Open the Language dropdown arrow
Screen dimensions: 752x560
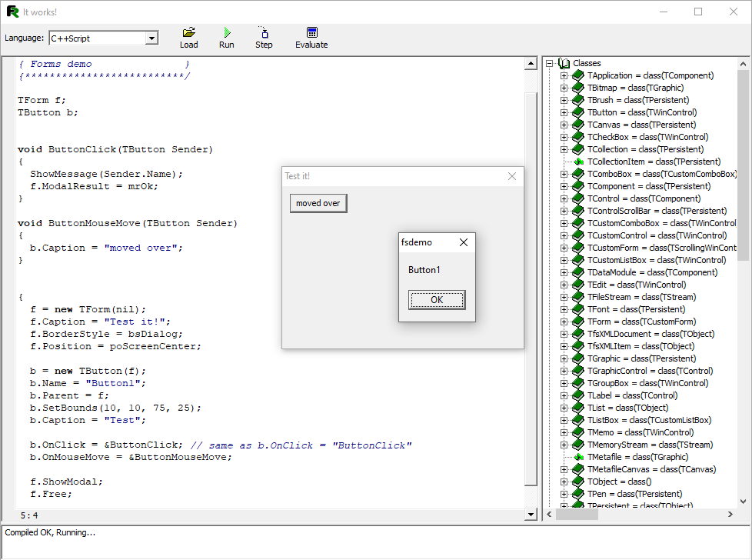[x=151, y=38]
